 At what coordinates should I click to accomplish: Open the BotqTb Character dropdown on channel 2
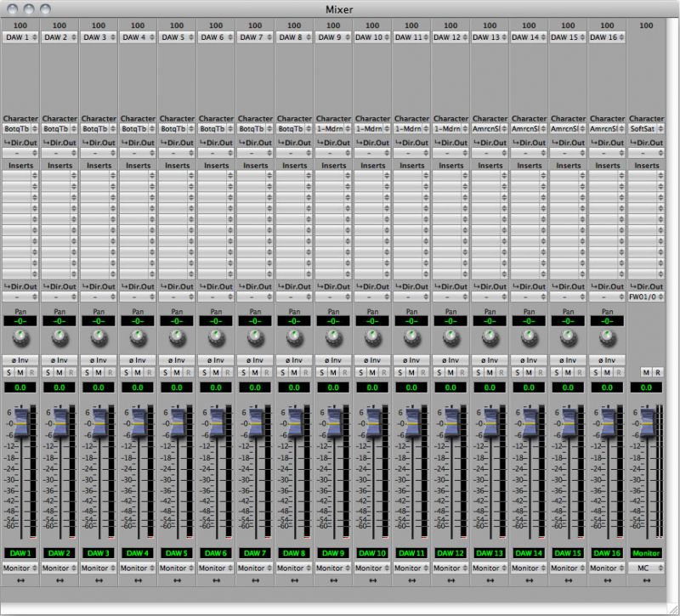59,129
